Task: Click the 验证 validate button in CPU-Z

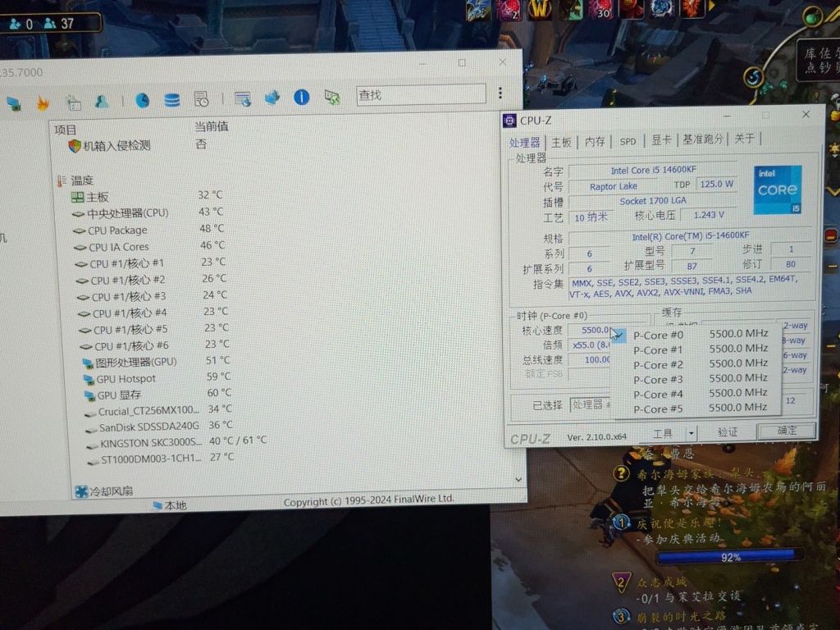Action: coord(728,431)
